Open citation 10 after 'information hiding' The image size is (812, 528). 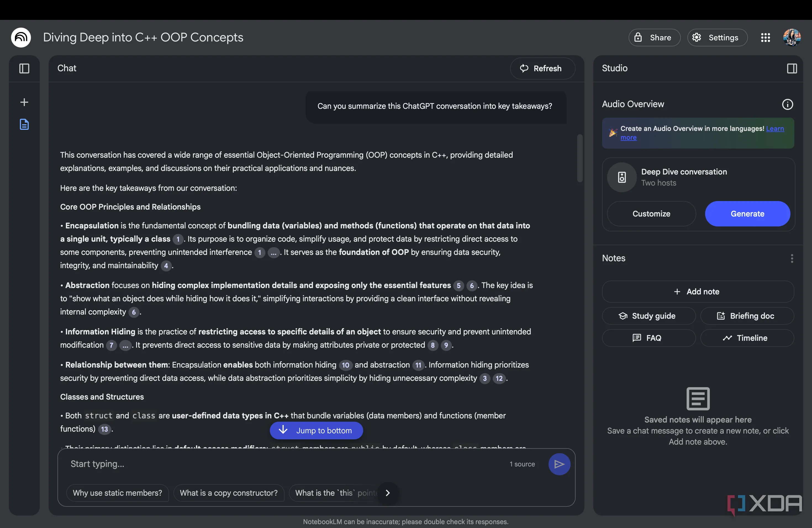[x=345, y=365]
